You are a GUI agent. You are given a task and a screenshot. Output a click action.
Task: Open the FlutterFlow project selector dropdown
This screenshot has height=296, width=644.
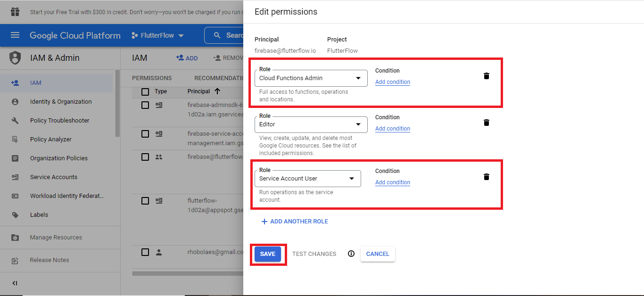pos(158,35)
